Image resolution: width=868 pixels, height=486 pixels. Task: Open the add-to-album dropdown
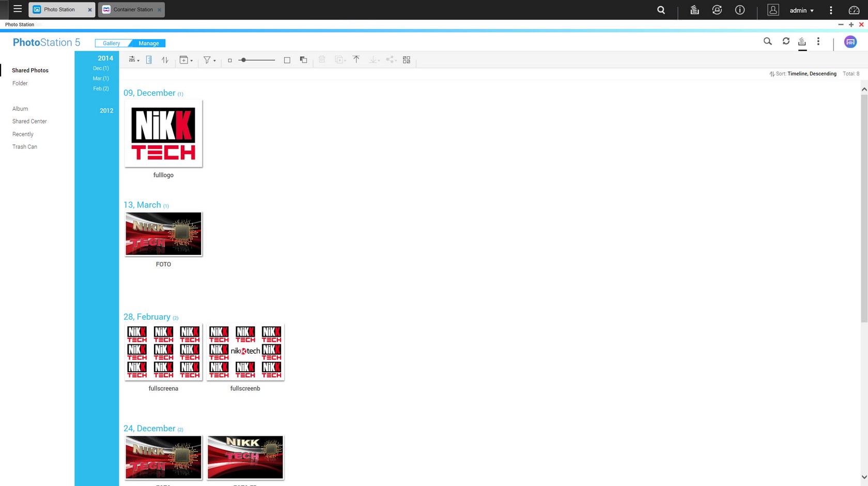coord(186,60)
